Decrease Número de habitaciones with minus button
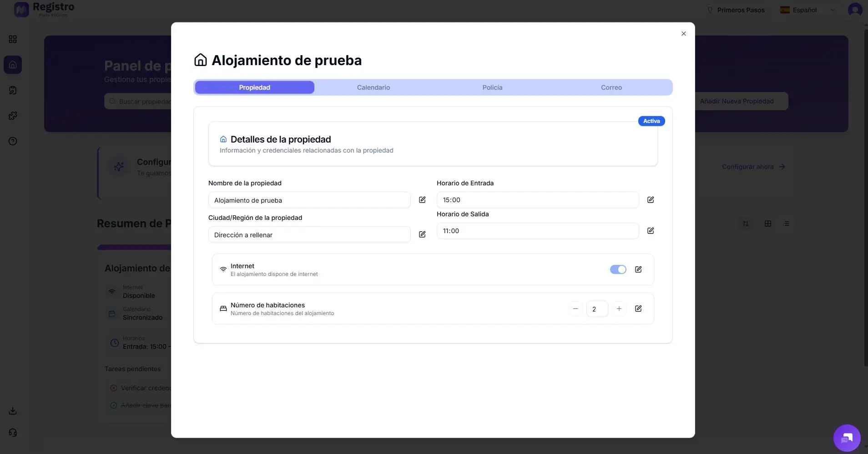868x454 pixels. pos(575,308)
